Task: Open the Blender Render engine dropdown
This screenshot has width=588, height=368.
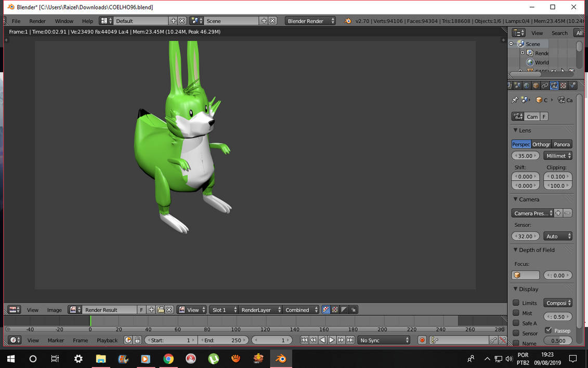Action: pyautogui.click(x=310, y=21)
